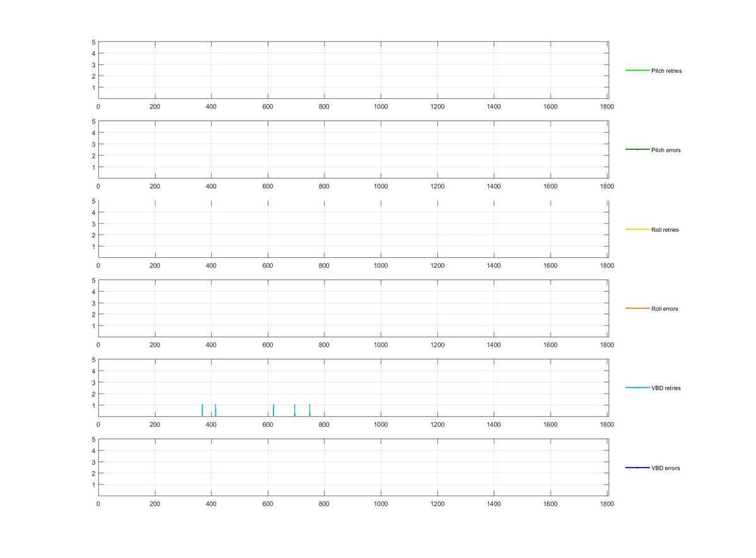Screen dimensions: 756x558
Task: Click the VBD retries spike just after 400
Action: (x=215, y=410)
